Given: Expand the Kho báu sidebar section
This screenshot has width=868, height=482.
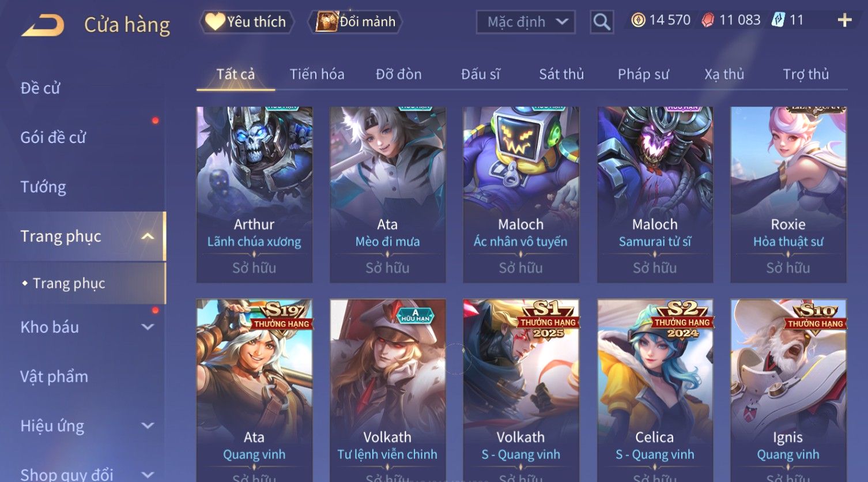Looking at the screenshot, I should (148, 327).
